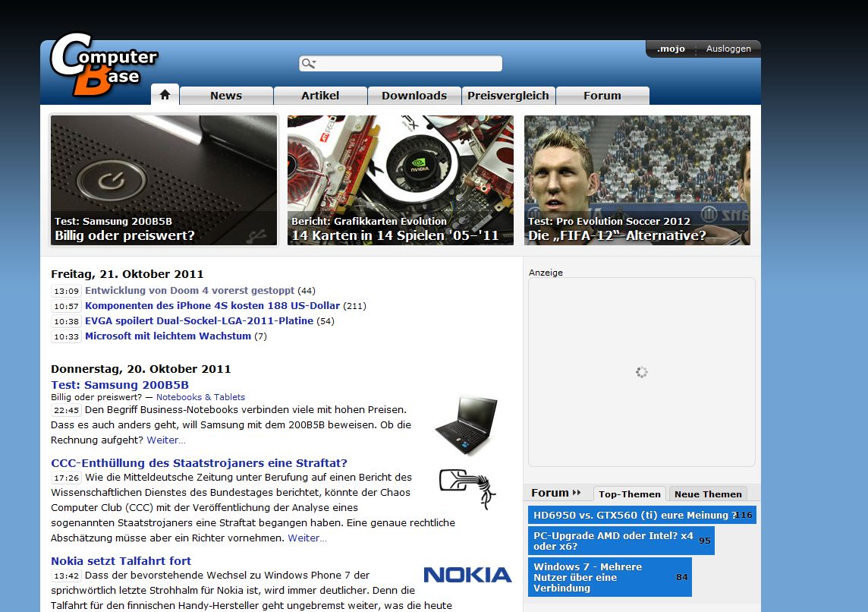Screen dimensions: 868x612
Task: Click the Anzeige ad placeholder box
Action: coord(642,372)
